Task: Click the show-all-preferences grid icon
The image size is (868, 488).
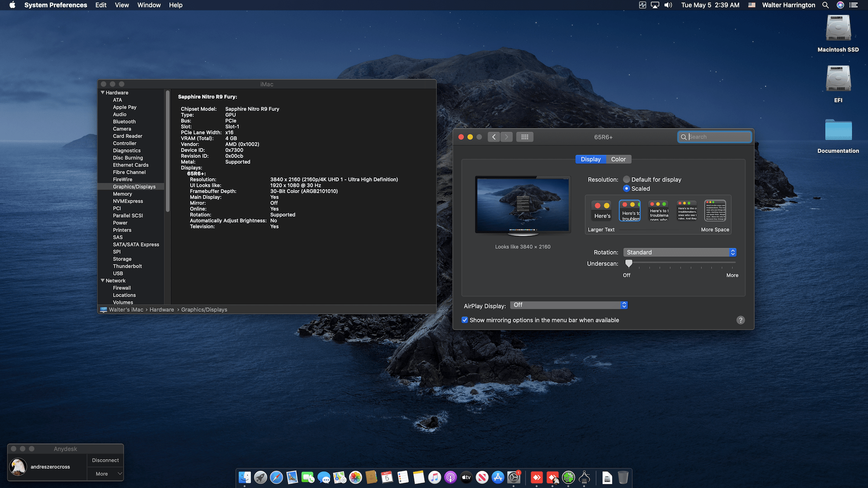Action: click(524, 137)
